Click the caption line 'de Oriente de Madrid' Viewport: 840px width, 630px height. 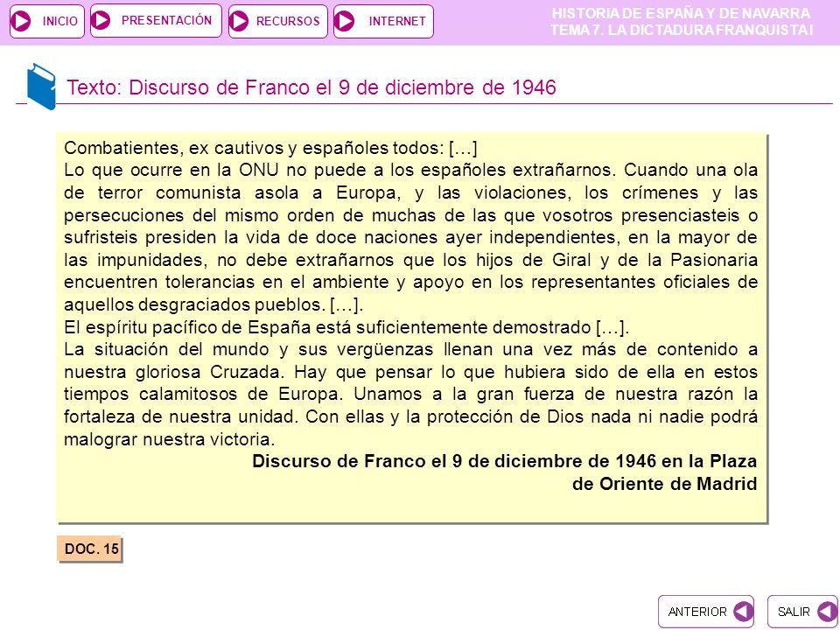(664, 484)
